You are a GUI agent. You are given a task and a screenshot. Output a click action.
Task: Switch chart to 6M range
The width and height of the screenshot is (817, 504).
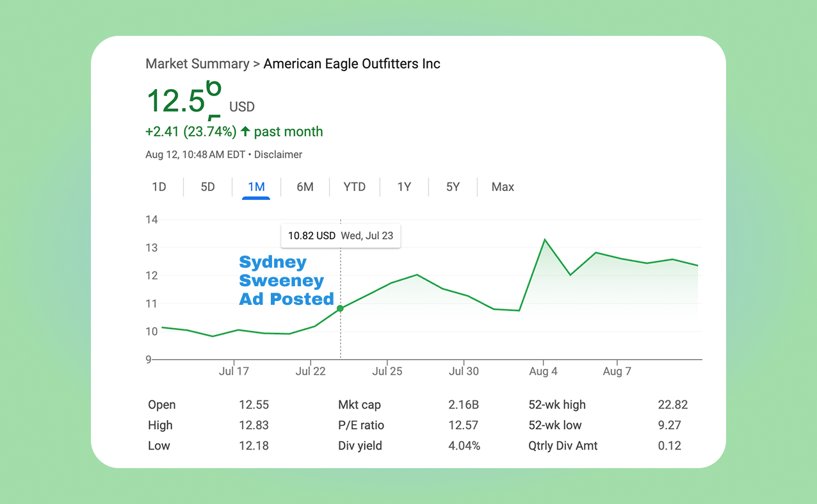(305, 187)
